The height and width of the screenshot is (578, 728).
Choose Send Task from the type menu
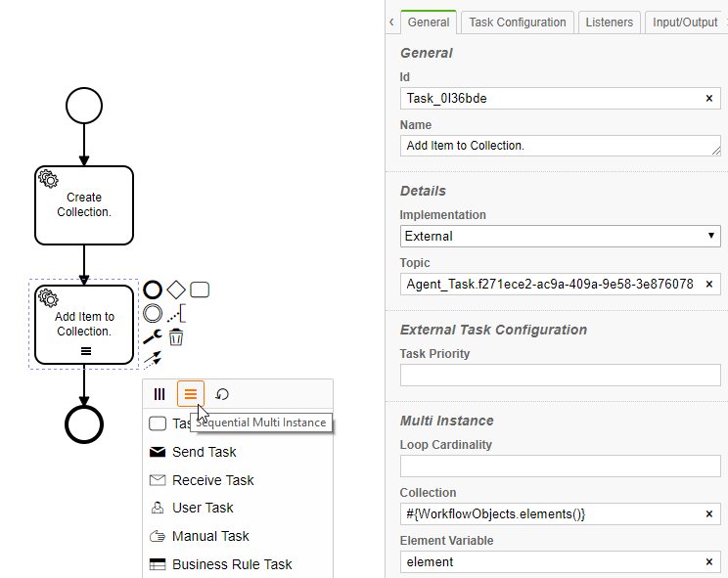point(204,452)
